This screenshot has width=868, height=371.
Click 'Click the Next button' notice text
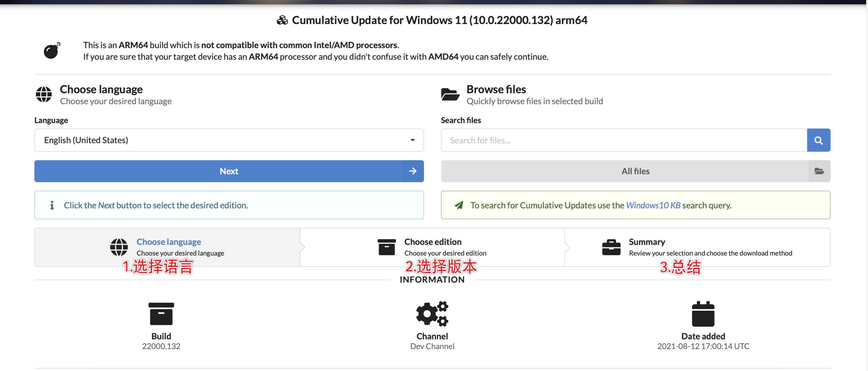pos(156,205)
